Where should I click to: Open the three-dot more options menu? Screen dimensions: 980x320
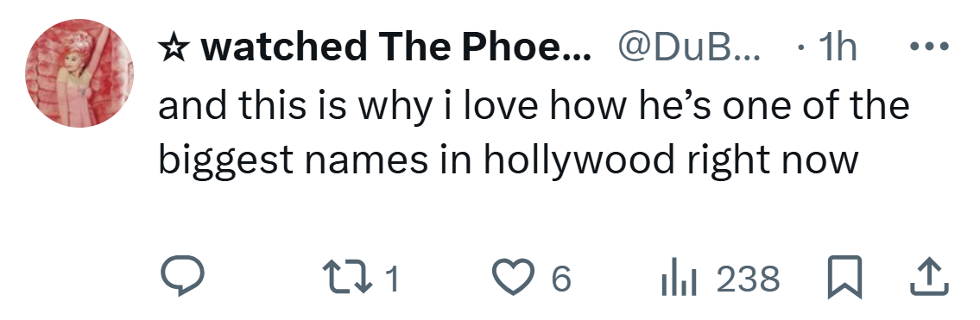(x=929, y=47)
